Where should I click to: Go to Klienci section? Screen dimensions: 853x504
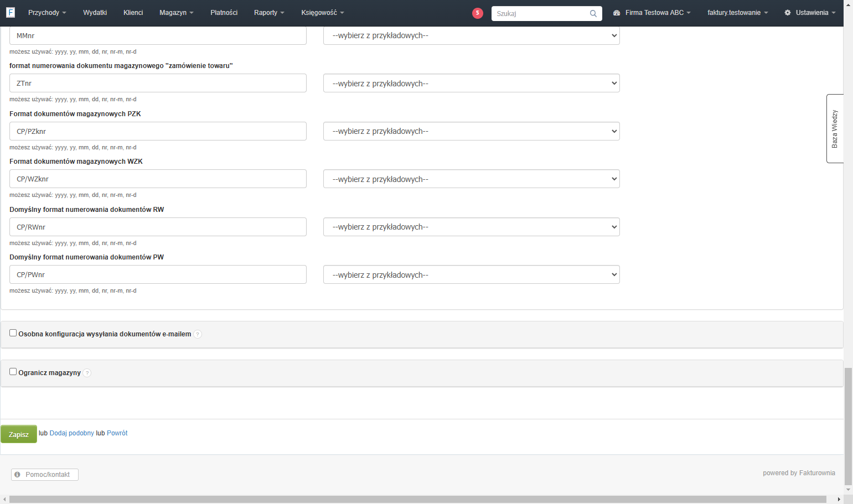133,13
